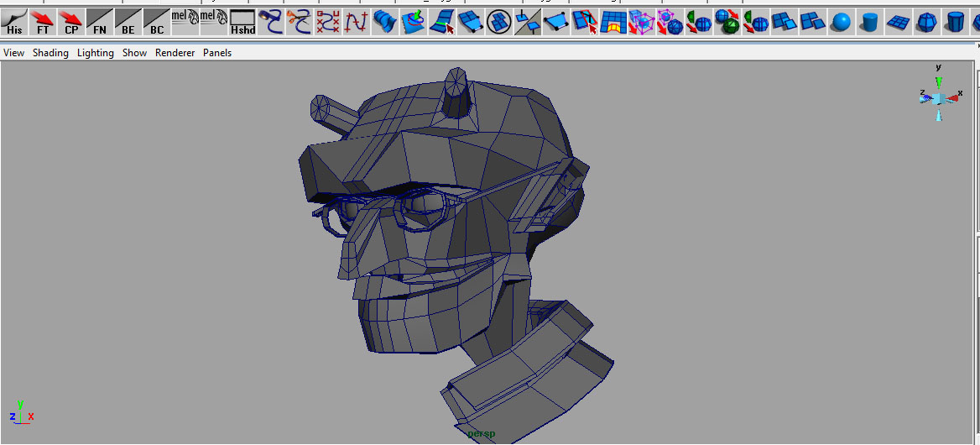980x445 pixels.
Task: Click the BC shelf button
Action: [x=157, y=22]
